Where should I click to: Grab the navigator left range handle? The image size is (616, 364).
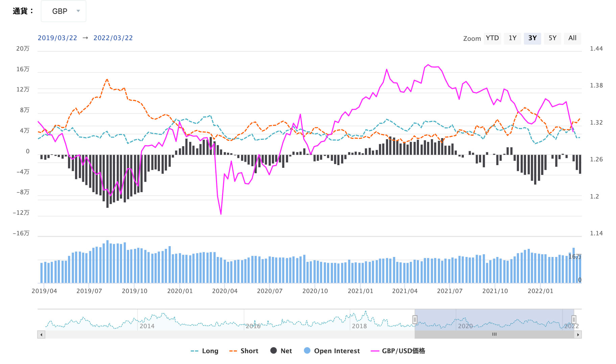(x=415, y=319)
